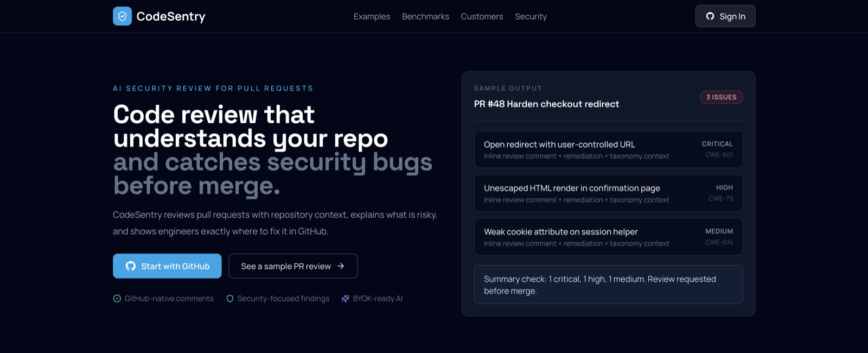Click the BYOK-ready AI text
Viewport: 868px width, 353px height.
378,299
